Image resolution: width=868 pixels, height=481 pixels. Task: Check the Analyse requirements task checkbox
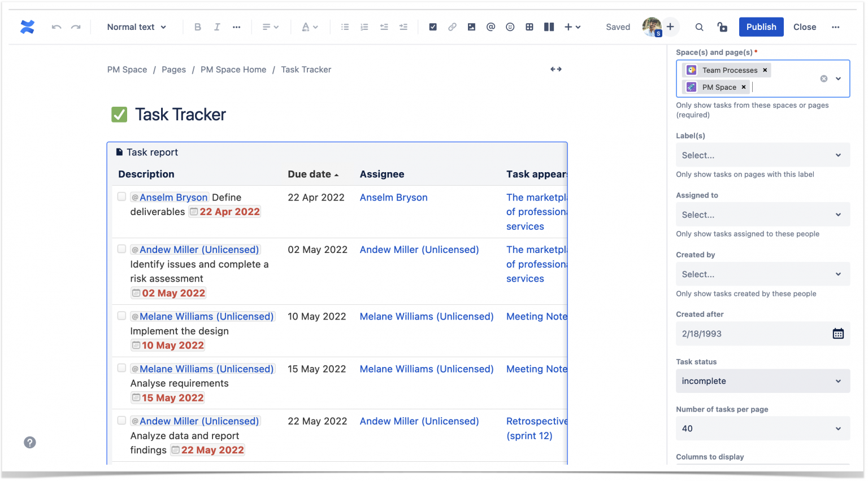[121, 368]
